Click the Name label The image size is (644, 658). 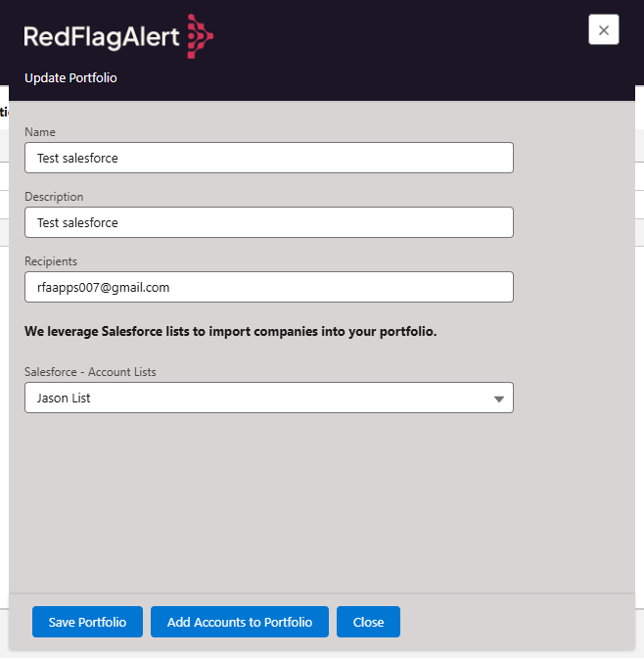(40, 132)
